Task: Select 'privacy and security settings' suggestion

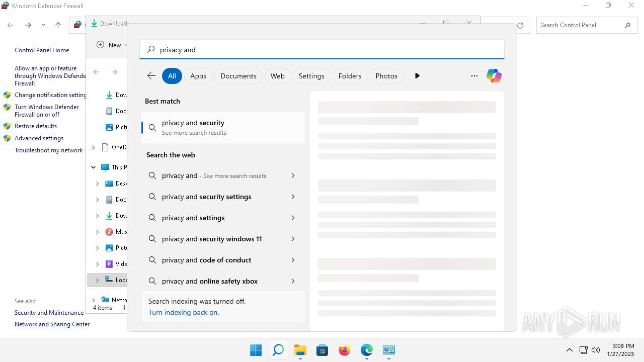Action: pos(223,197)
